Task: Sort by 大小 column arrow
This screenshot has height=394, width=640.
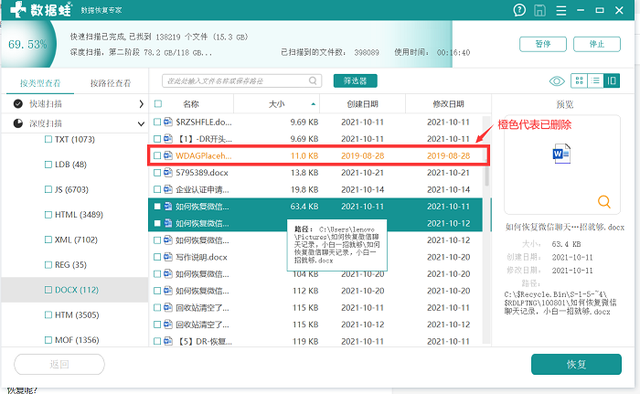Action: [x=313, y=105]
